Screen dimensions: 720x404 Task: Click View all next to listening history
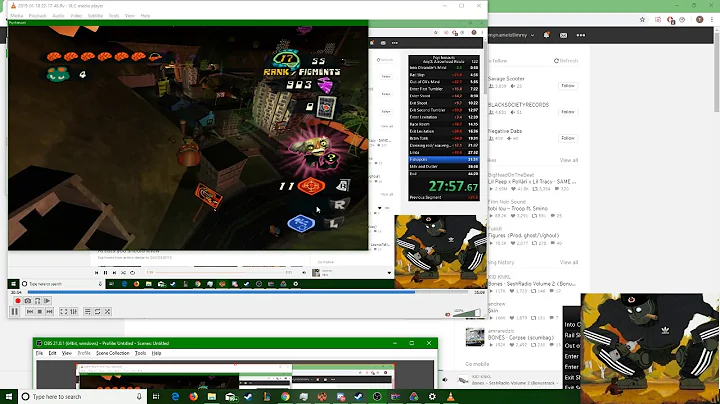(569, 262)
